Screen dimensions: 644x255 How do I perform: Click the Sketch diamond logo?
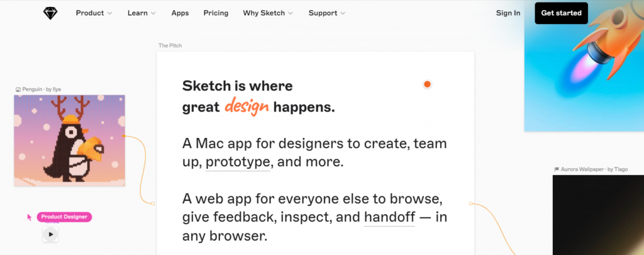[x=50, y=13]
